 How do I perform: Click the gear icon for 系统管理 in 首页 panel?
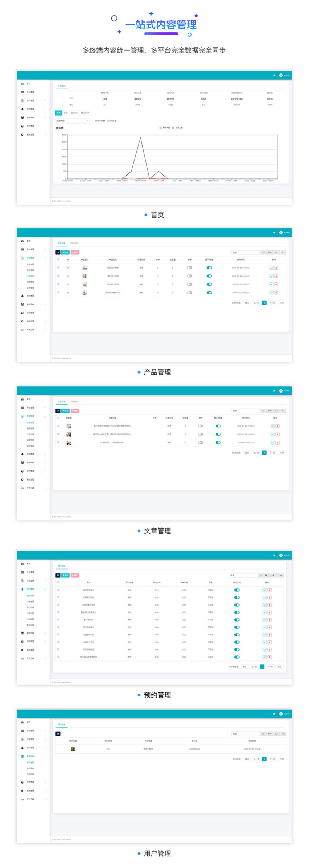[x=22, y=134]
